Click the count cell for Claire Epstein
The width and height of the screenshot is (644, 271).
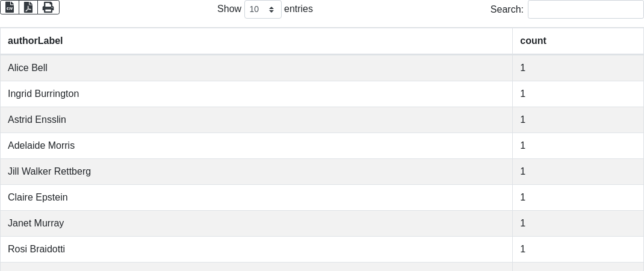523,198
